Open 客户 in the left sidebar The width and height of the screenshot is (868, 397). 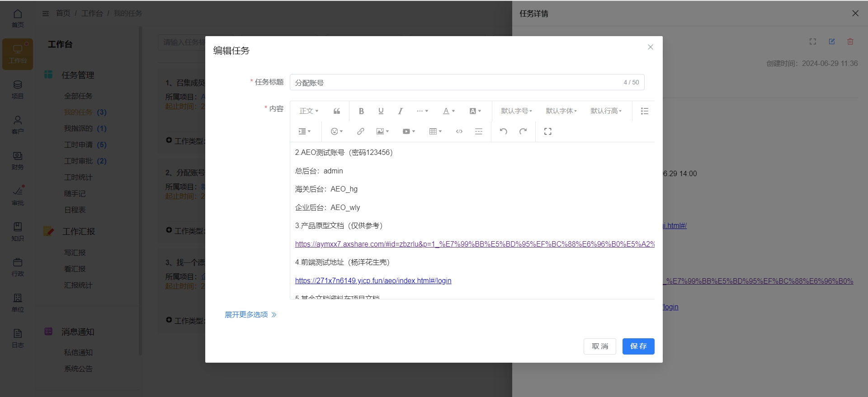coord(18,125)
